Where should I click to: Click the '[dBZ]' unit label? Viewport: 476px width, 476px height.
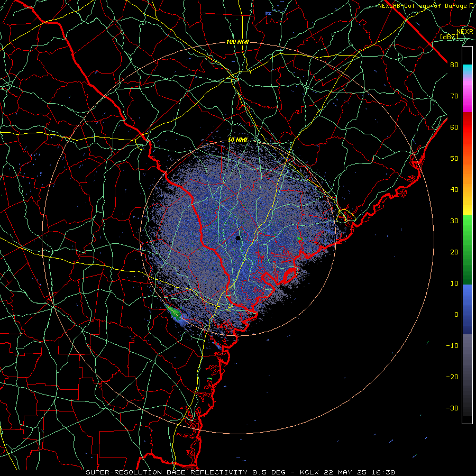[x=449, y=37]
